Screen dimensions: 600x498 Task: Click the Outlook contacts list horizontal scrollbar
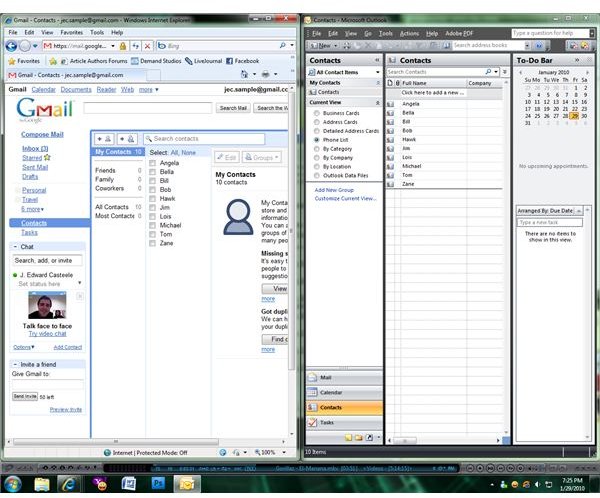[x=405, y=441]
